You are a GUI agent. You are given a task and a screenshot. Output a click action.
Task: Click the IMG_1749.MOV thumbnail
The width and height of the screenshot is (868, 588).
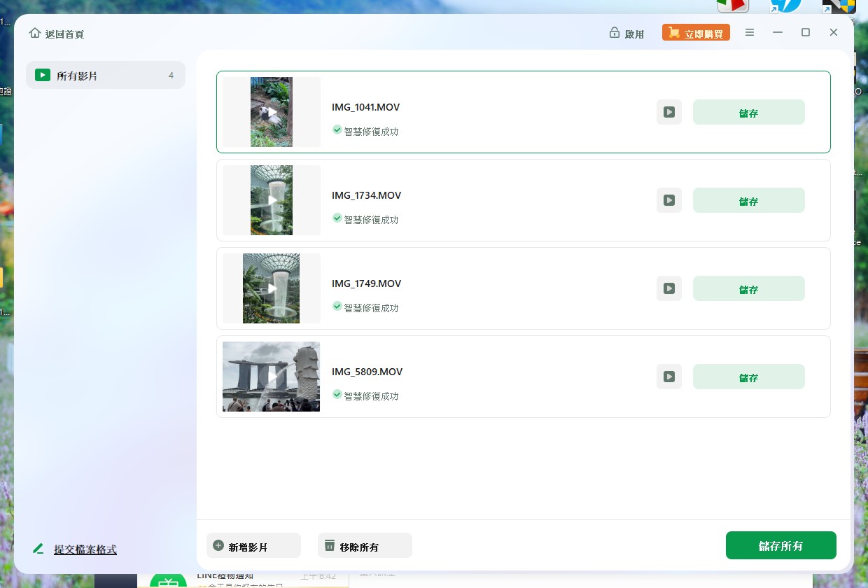272,288
